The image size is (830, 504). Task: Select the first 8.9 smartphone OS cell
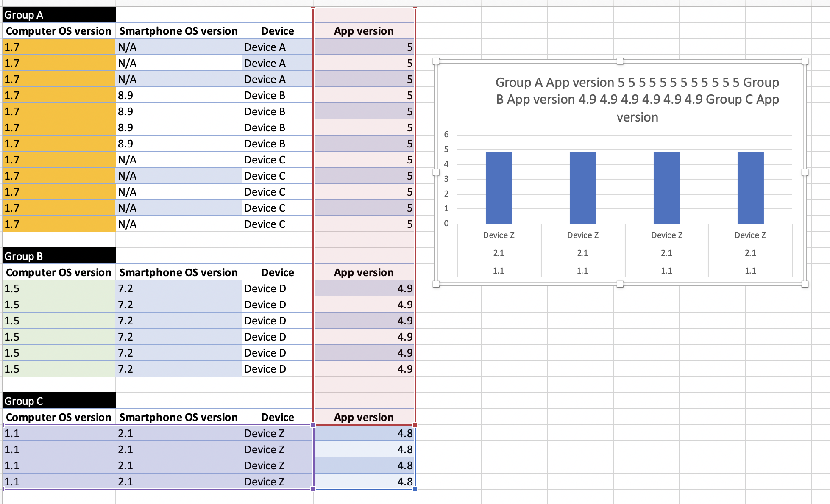click(178, 95)
